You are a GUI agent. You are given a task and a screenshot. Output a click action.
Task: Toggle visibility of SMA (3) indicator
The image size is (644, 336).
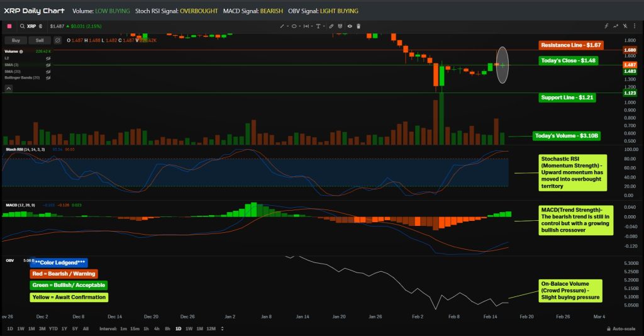coord(48,65)
